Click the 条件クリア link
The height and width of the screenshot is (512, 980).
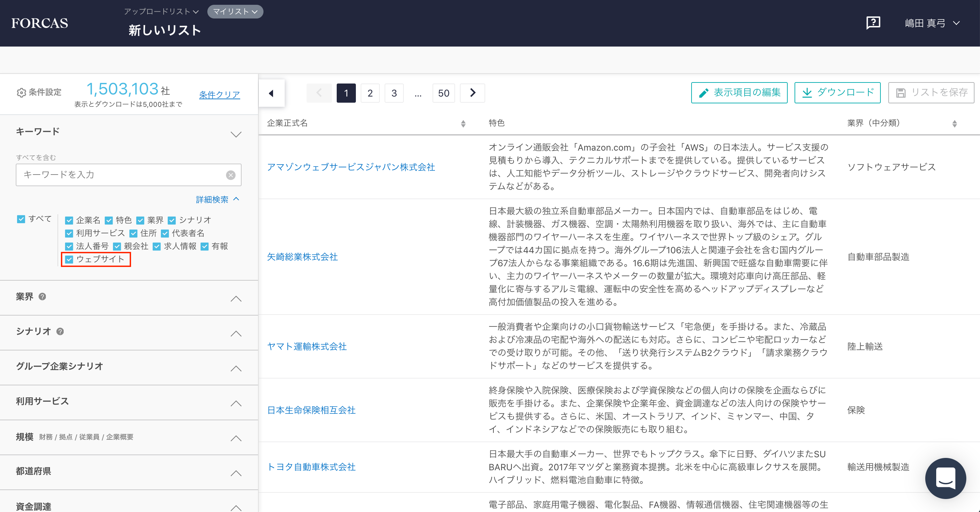(x=220, y=95)
